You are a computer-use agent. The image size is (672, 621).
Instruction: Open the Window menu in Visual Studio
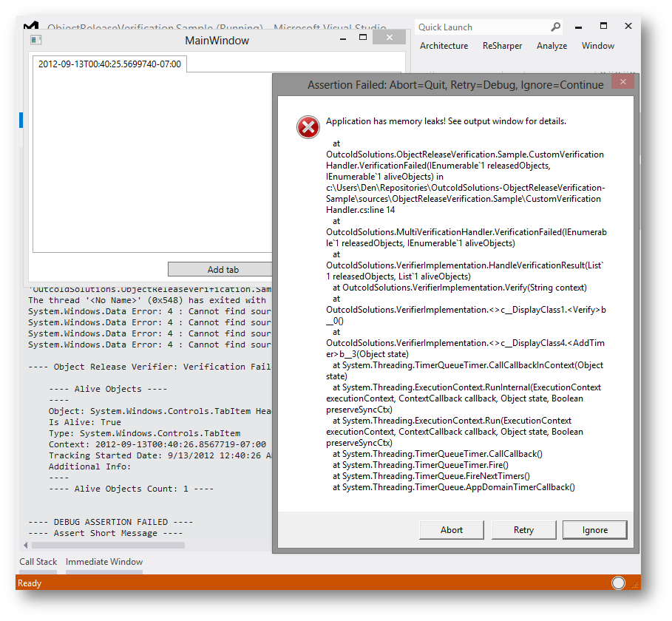(x=598, y=46)
